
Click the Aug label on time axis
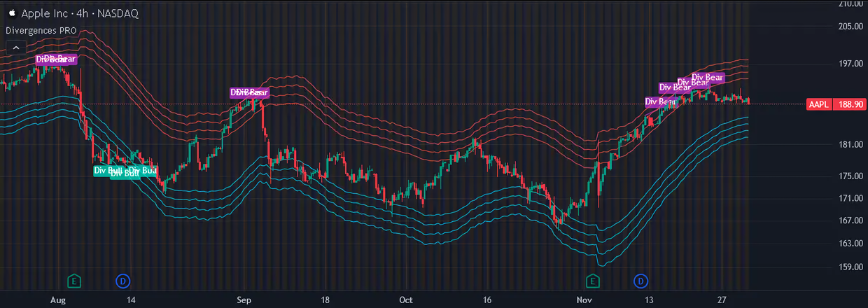57,300
